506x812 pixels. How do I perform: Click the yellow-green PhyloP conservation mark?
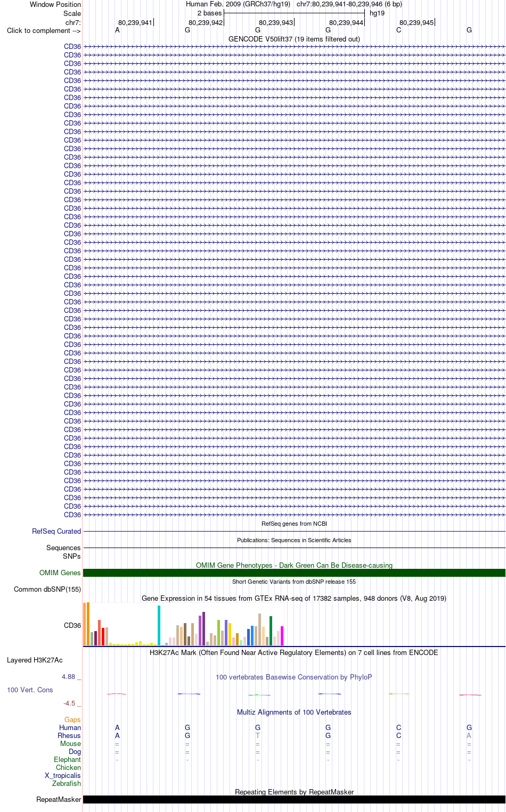(399, 694)
